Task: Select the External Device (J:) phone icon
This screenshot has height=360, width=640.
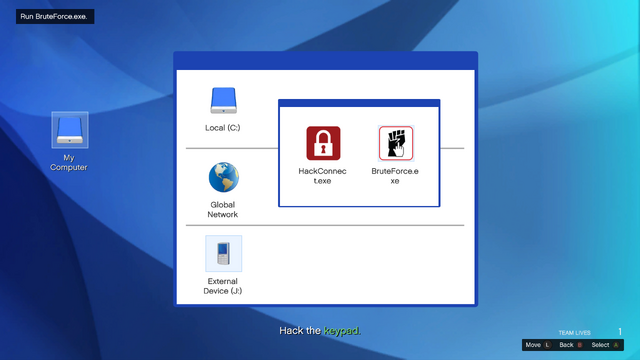Action: point(223,253)
